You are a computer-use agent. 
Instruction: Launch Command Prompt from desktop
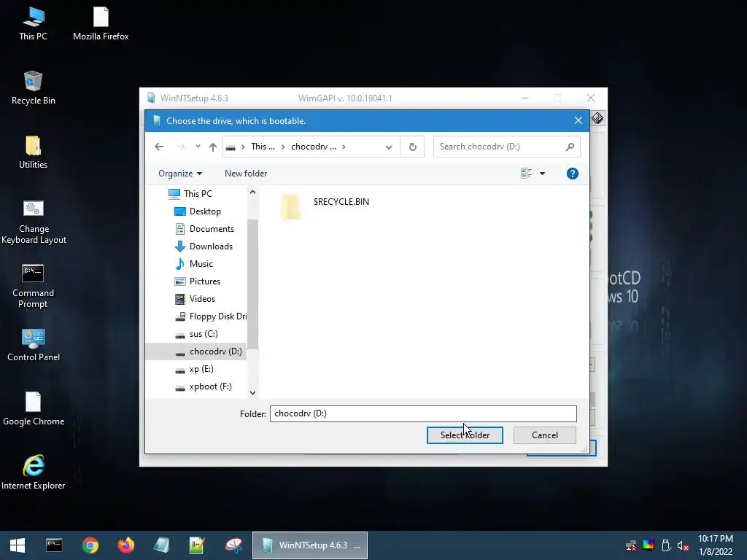point(33,286)
